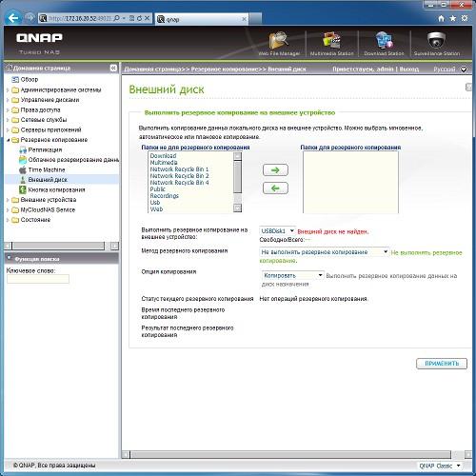Click folder list scroll up arrow
The width and height of the screenshot is (476, 476).
[237, 156]
